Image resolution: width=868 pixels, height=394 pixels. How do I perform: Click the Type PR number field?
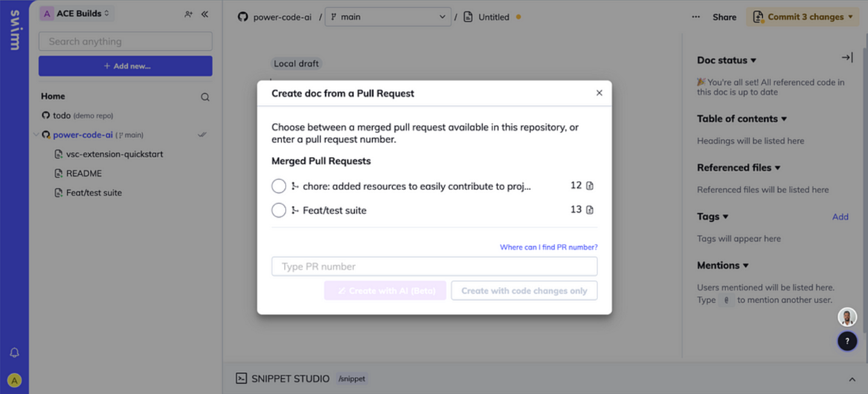point(434,266)
